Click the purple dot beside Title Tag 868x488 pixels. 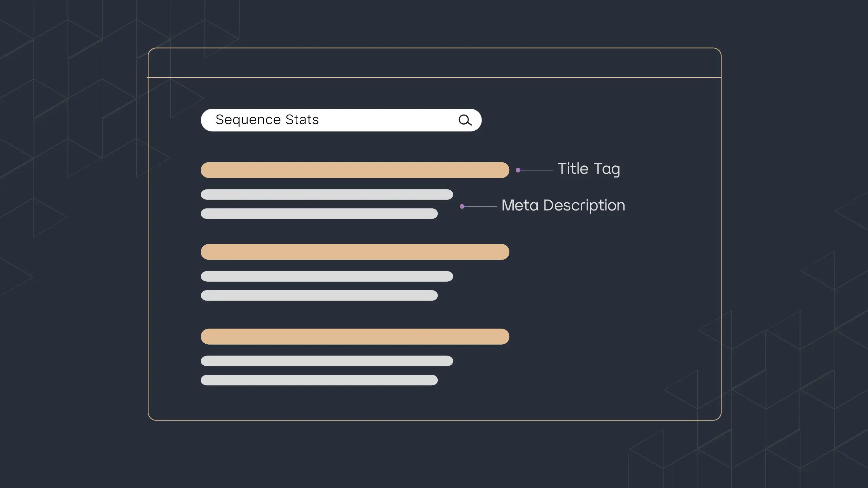coord(518,170)
